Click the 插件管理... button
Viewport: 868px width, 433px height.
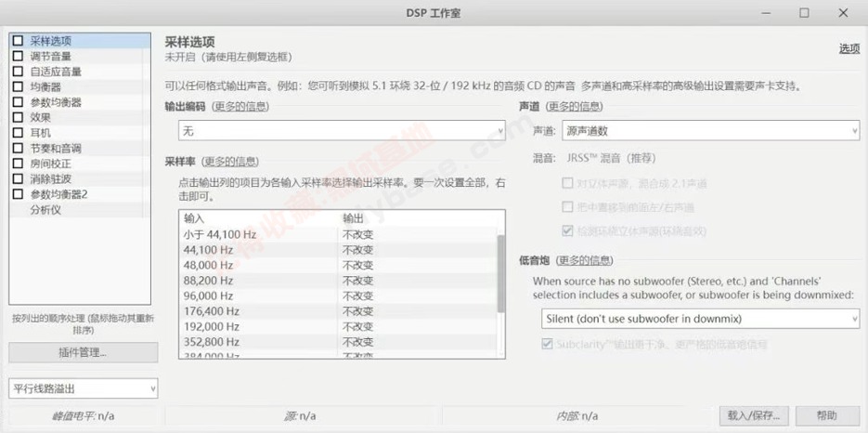pyautogui.click(x=83, y=352)
